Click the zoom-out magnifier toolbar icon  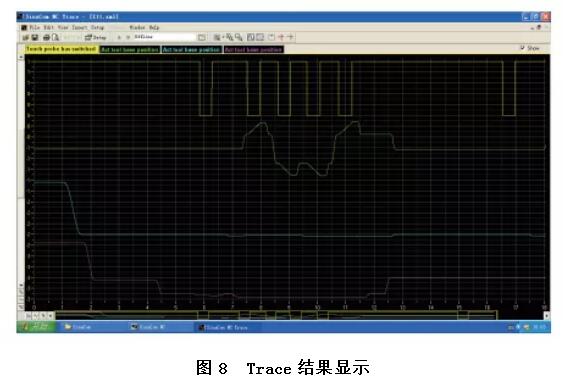[x=239, y=37]
